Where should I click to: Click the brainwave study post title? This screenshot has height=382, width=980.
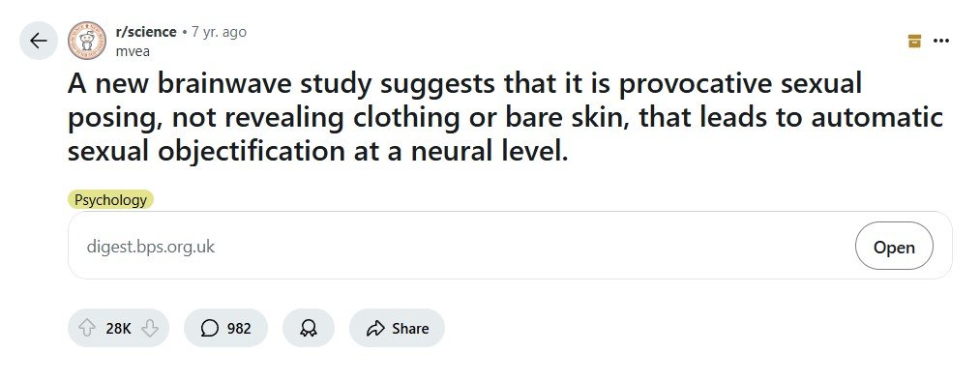[x=505, y=118]
